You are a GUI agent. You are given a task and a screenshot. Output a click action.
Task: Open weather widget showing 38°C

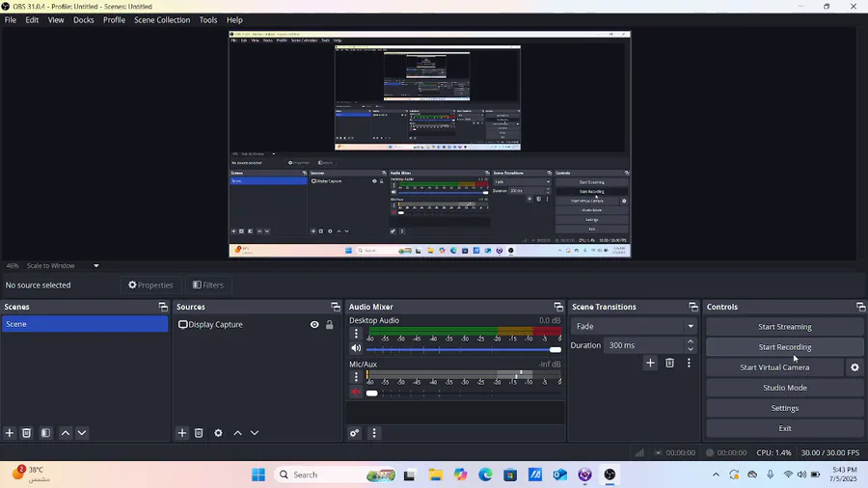pyautogui.click(x=32, y=474)
